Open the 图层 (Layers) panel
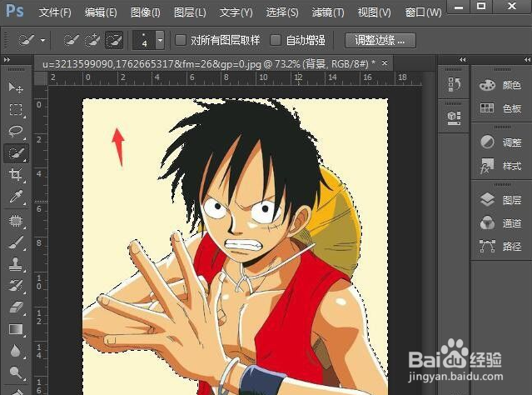 click(500, 200)
